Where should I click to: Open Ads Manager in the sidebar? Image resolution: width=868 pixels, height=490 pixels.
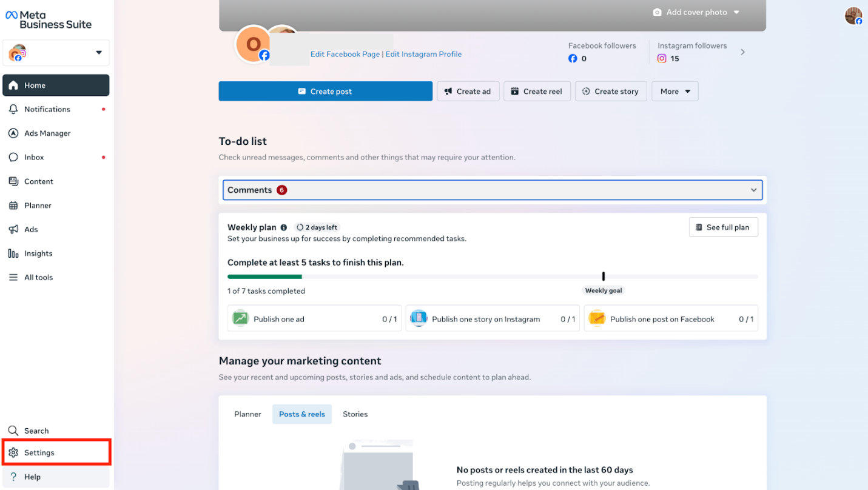pos(47,133)
